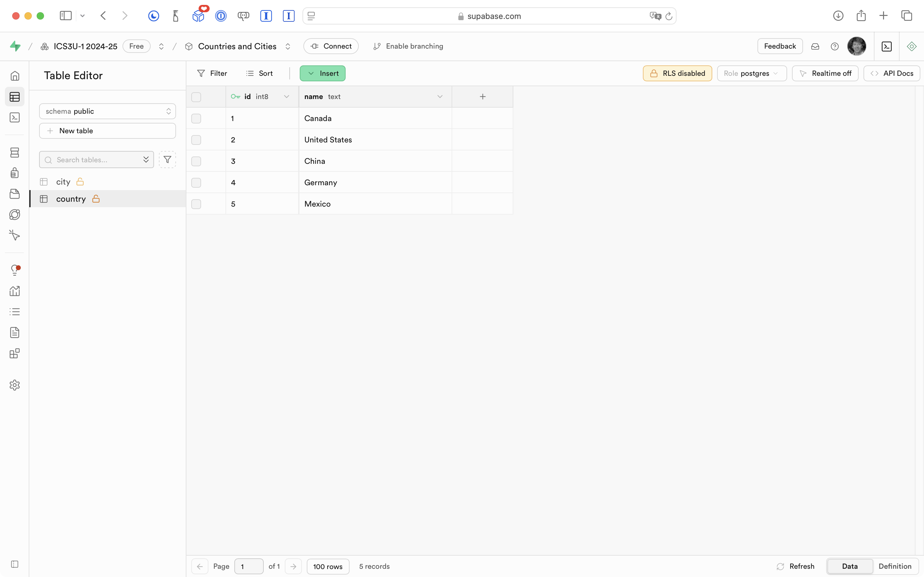This screenshot has height=577, width=924.
Task: Open the Edge Functions sidebar icon
Action: click(14, 215)
